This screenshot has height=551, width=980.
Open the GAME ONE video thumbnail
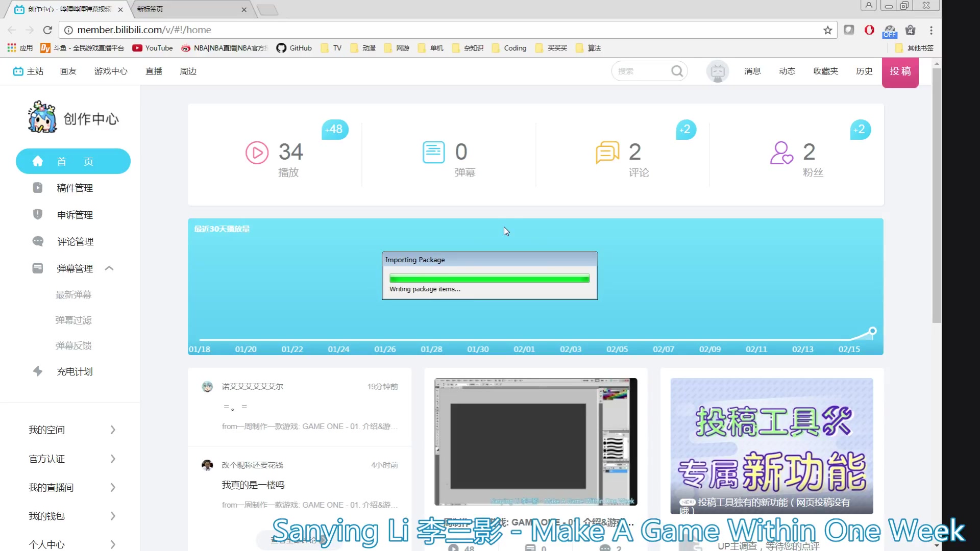[535, 441]
